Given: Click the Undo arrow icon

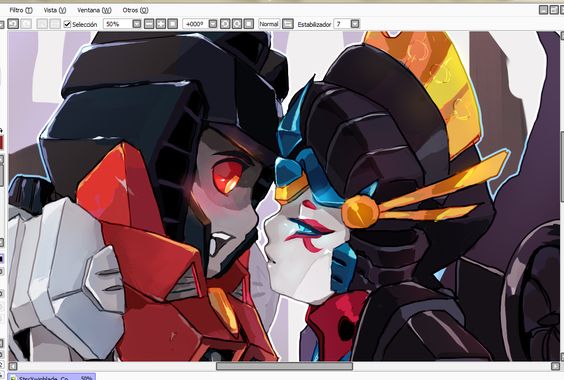Looking at the screenshot, I should pos(13,24).
